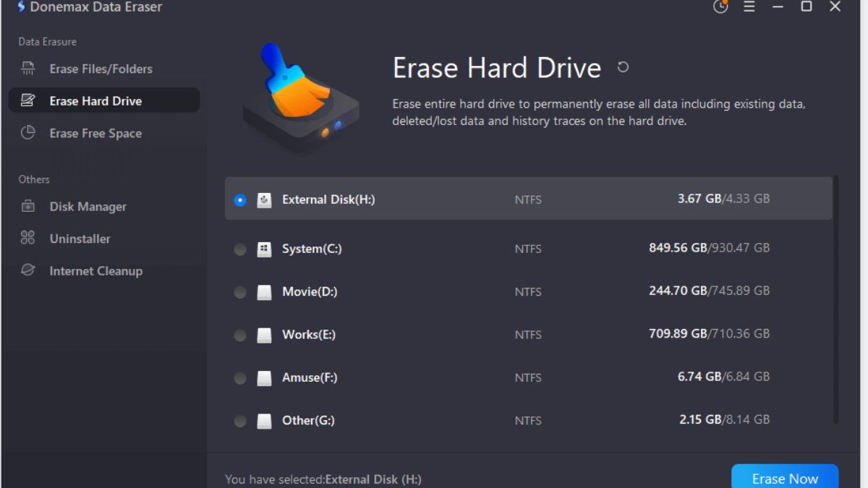Screen dimensions: 868x488
Task: Click the 709.89 GB/710.36 GB size value
Action: tap(710, 333)
